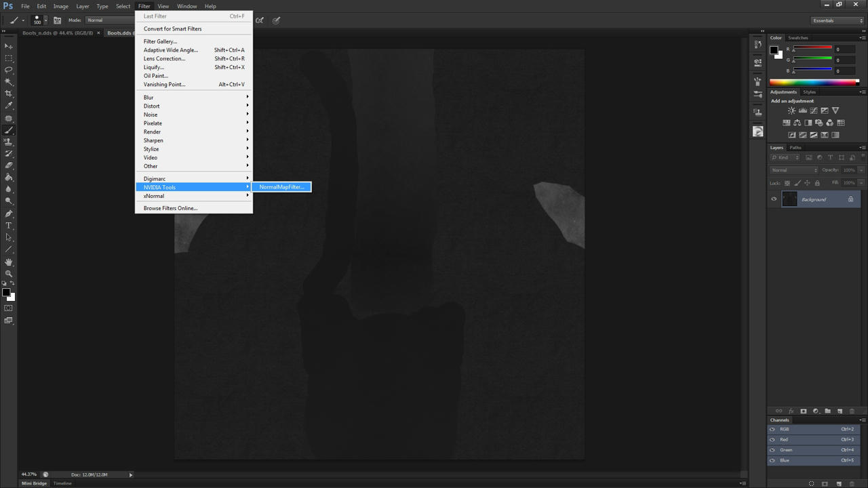Load channel as selection icon
Screen dimensions: 868x488
812,484
